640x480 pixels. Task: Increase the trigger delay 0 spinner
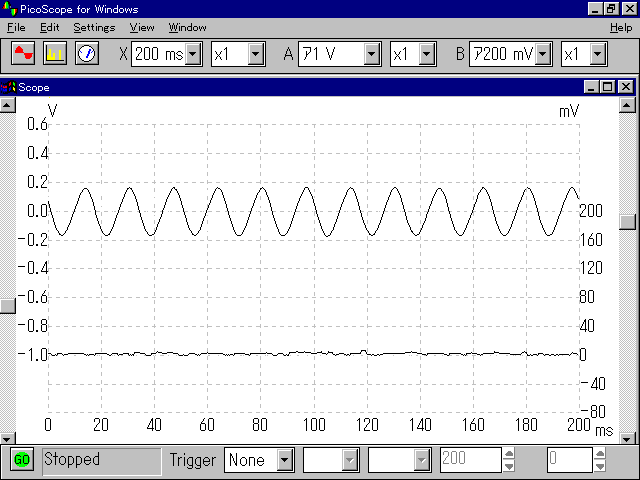[x=600, y=453]
